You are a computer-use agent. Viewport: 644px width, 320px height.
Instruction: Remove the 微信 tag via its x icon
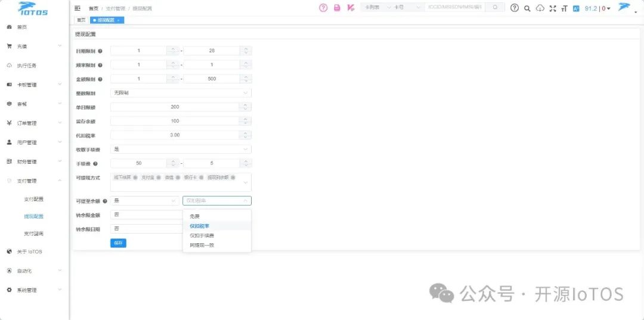tap(178, 178)
